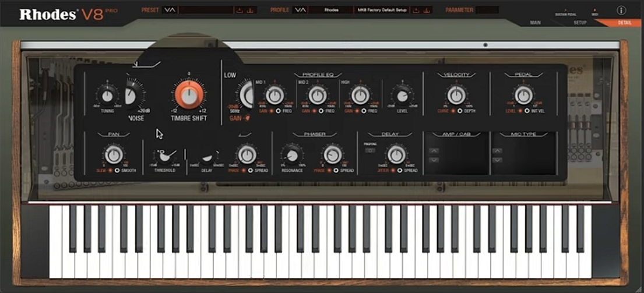Select previous Mic Type with up arrow

497,151
